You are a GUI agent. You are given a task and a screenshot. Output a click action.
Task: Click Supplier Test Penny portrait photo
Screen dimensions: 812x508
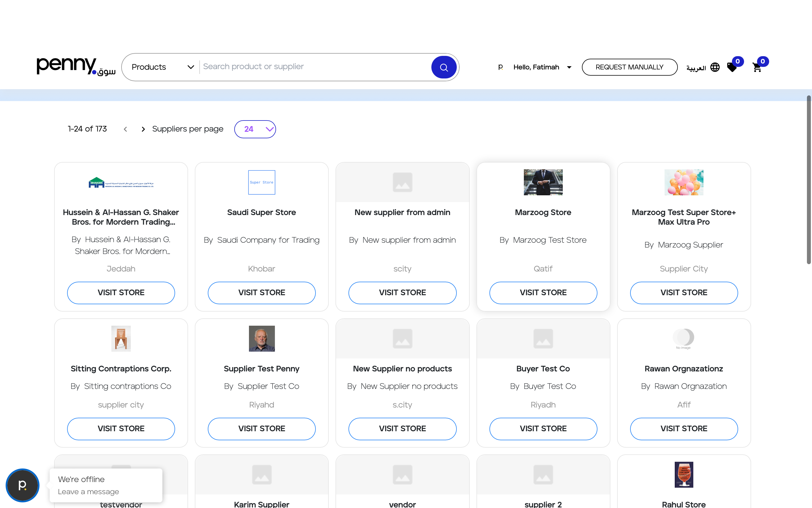coord(262,339)
